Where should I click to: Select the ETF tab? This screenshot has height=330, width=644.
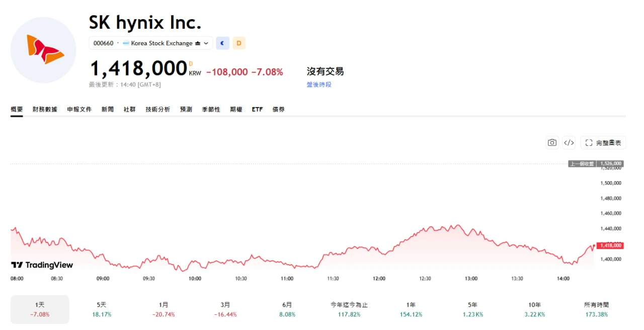[x=257, y=109]
